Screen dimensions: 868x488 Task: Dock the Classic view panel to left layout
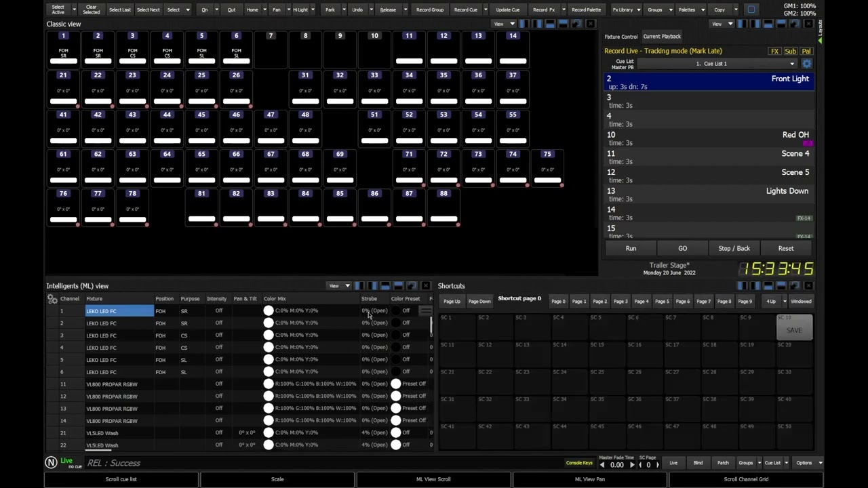(524, 24)
